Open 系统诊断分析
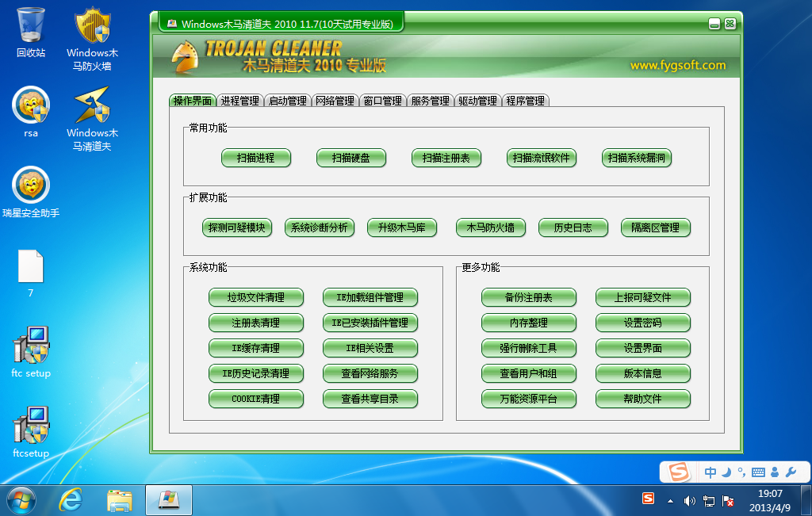Viewport: 812px width, 516px height. tap(319, 227)
